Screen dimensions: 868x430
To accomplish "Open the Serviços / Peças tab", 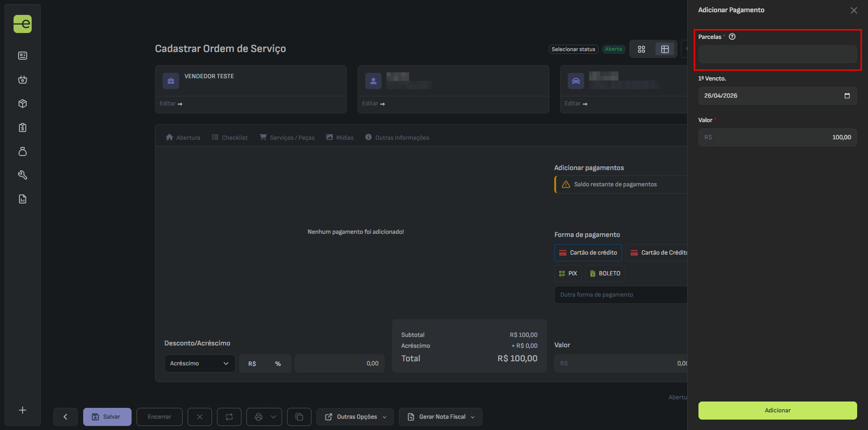I will click(x=287, y=137).
